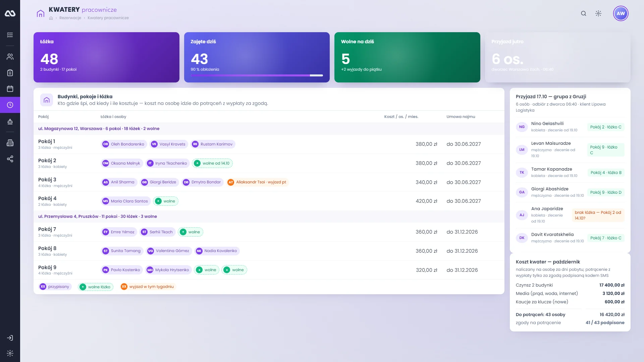The height and width of the screenshot is (362, 644).
Task: Open the Rezerwacje breadcrumb link
Action: pyautogui.click(x=70, y=18)
